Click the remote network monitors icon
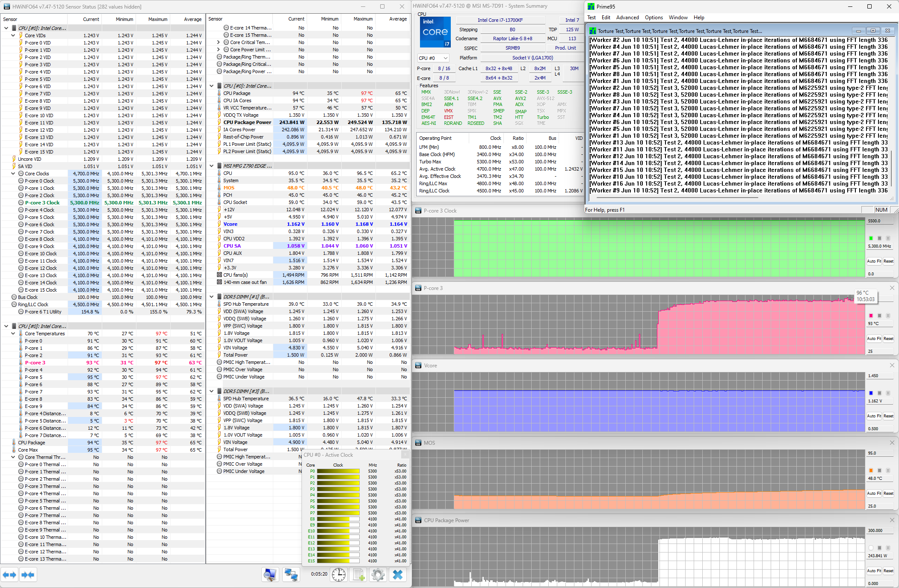899x588 pixels. click(x=291, y=575)
